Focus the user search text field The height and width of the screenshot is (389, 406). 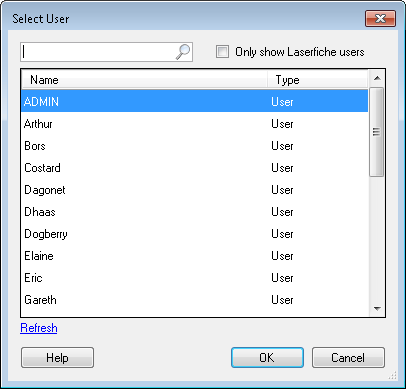98,52
